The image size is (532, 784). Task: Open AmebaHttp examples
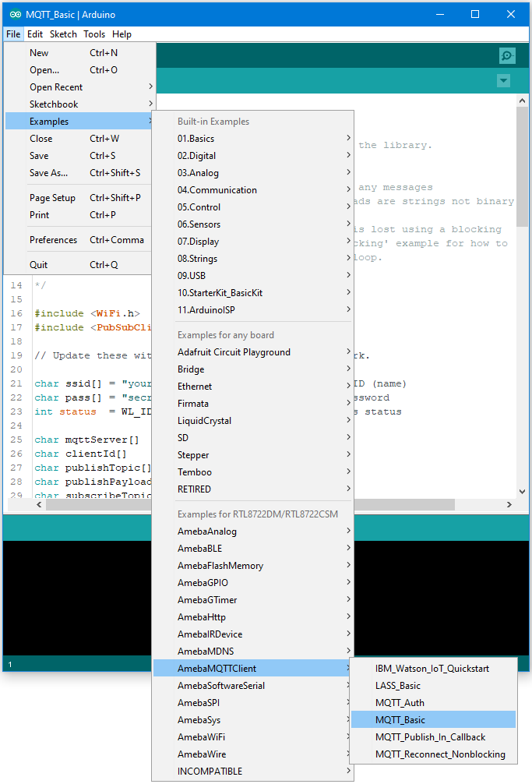pyautogui.click(x=253, y=617)
